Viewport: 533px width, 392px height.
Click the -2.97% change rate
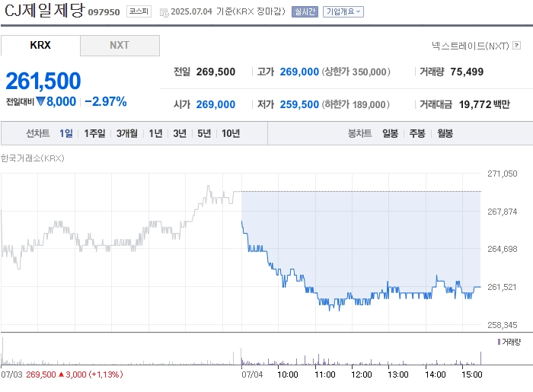click(x=106, y=101)
